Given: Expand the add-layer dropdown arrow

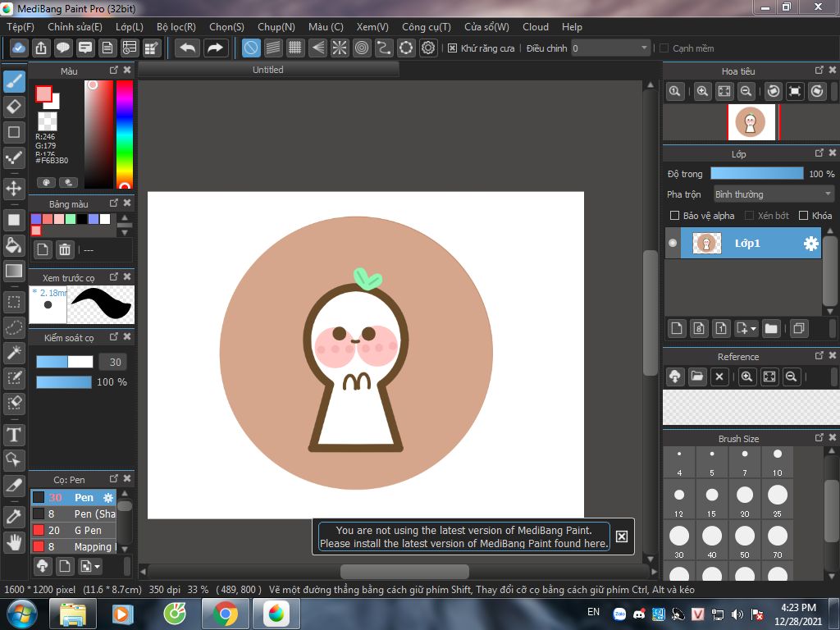Looking at the screenshot, I should click(753, 328).
